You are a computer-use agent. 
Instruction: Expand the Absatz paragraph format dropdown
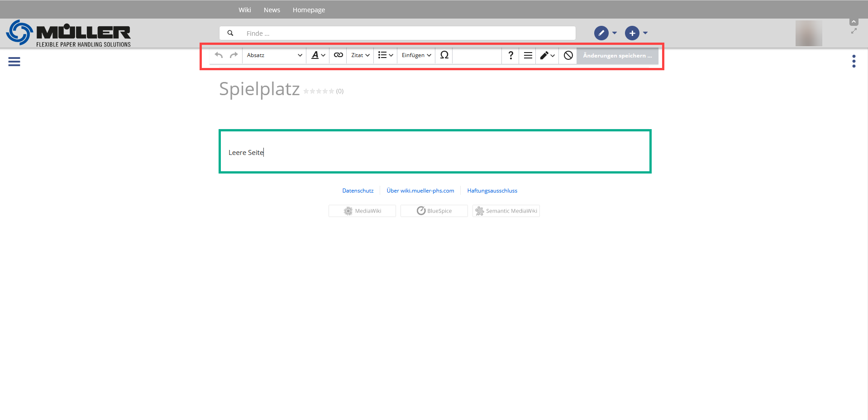tap(274, 55)
